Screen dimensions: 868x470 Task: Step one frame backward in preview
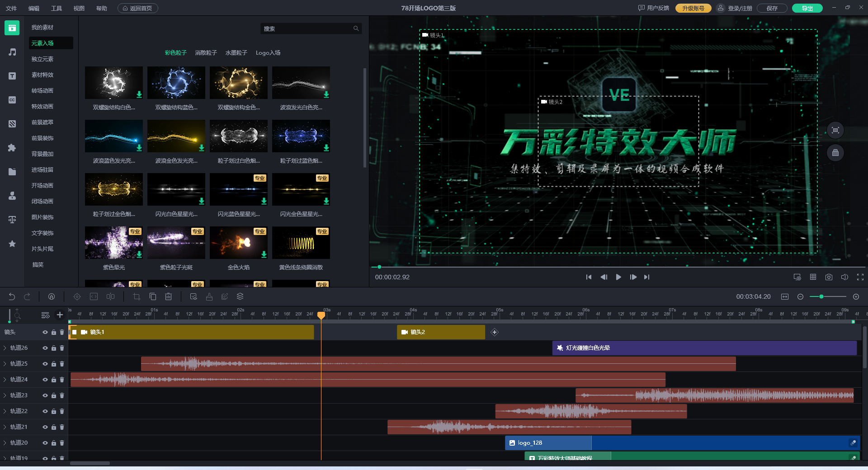point(604,277)
